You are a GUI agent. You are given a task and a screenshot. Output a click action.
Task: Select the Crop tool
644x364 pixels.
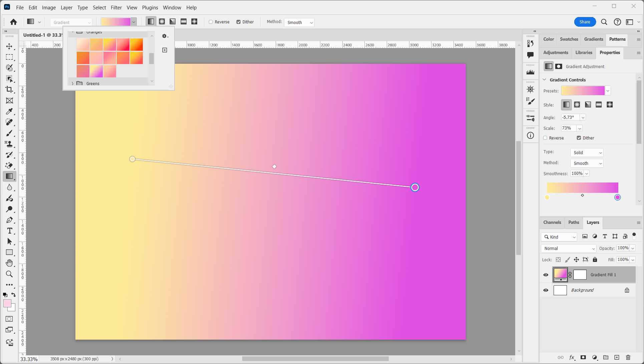tap(9, 89)
